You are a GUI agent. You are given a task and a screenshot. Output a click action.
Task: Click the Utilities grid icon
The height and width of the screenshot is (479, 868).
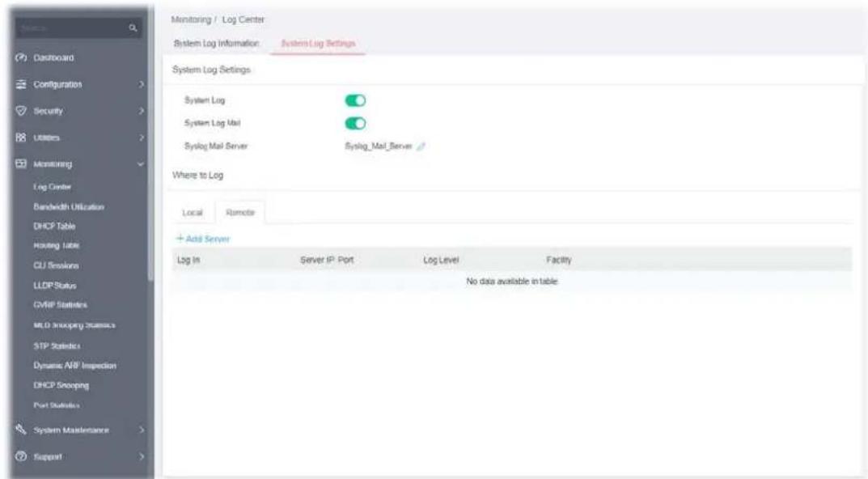[x=21, y=138]
